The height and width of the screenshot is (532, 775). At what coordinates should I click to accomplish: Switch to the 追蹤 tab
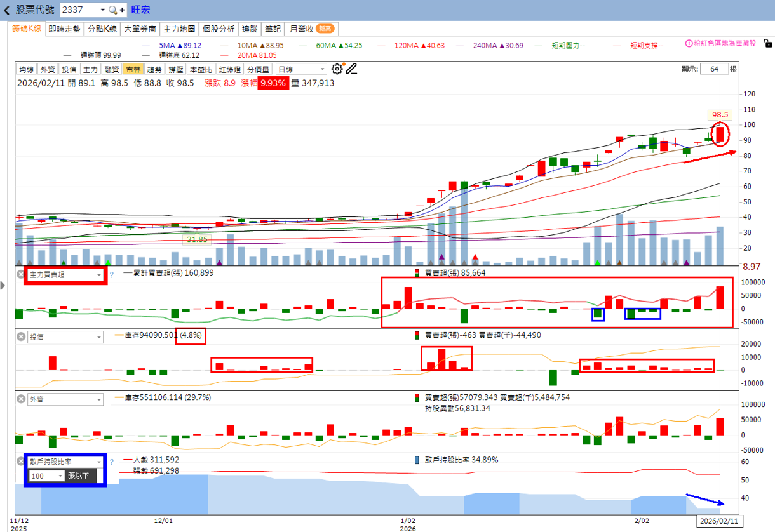coord(250,29)
